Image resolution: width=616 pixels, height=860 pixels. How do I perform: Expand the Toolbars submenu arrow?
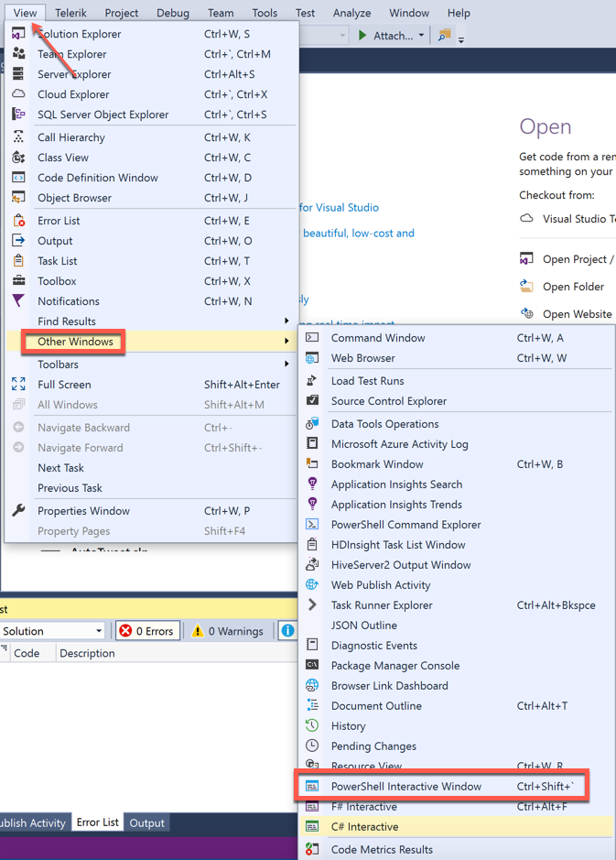pyautogui.click(x=286, y=364)
